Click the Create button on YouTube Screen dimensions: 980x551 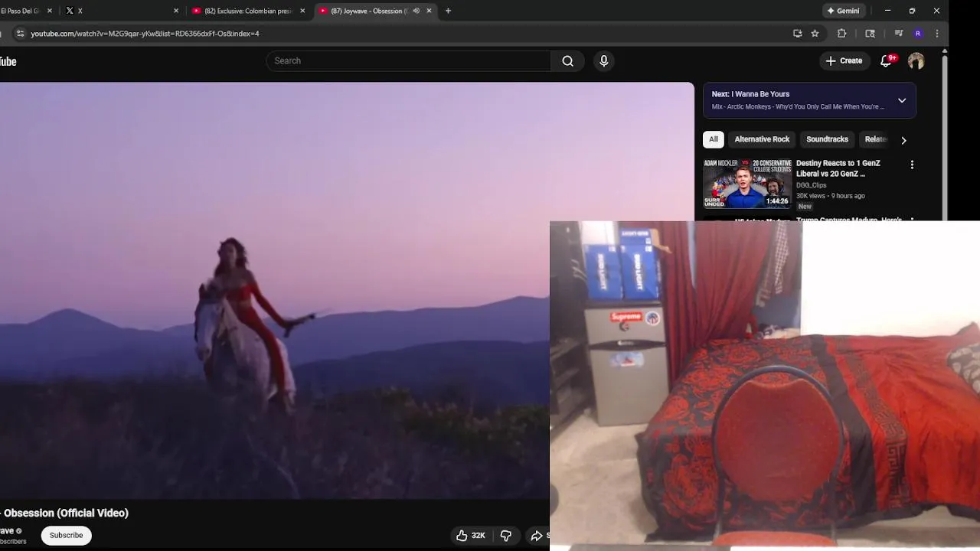[x=844, y=61]
